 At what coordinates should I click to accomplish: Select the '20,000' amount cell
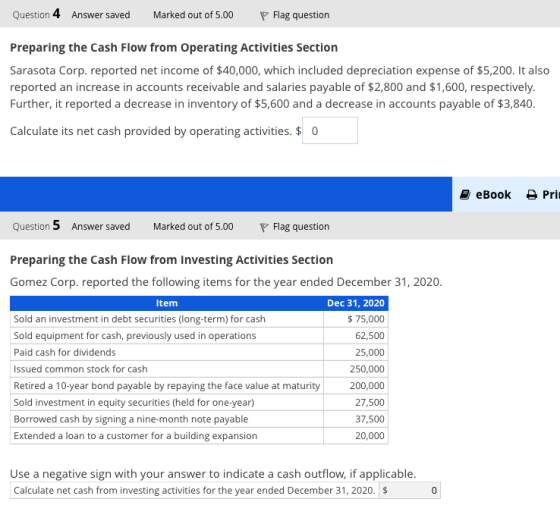(x=356, y=436)
